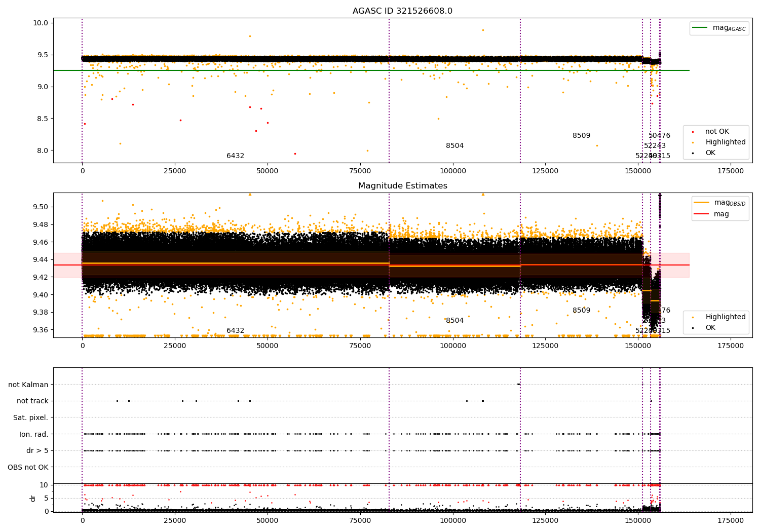Click the 'dr > 5' y-axis label
This screenshot has width=760, height=532.
(37, 451)
